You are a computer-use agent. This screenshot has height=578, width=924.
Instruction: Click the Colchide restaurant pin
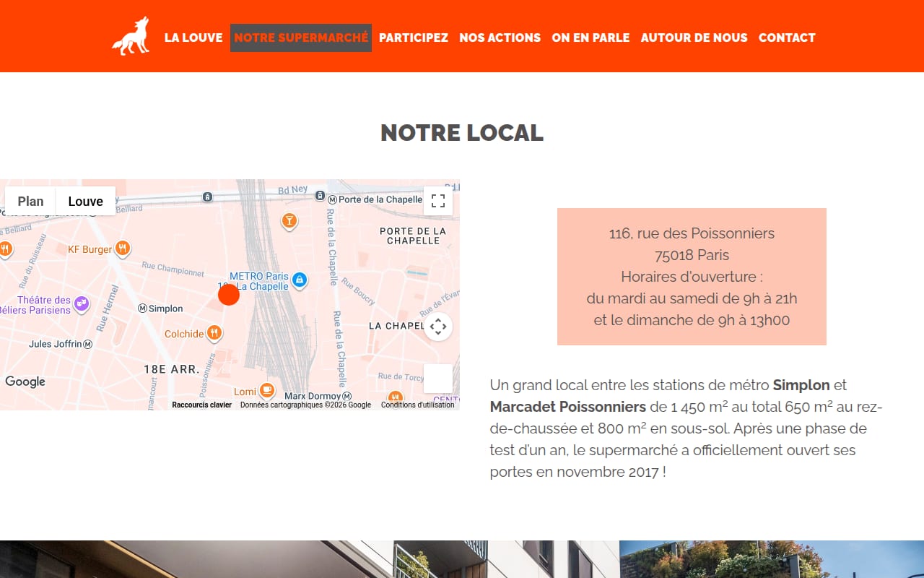214,333
